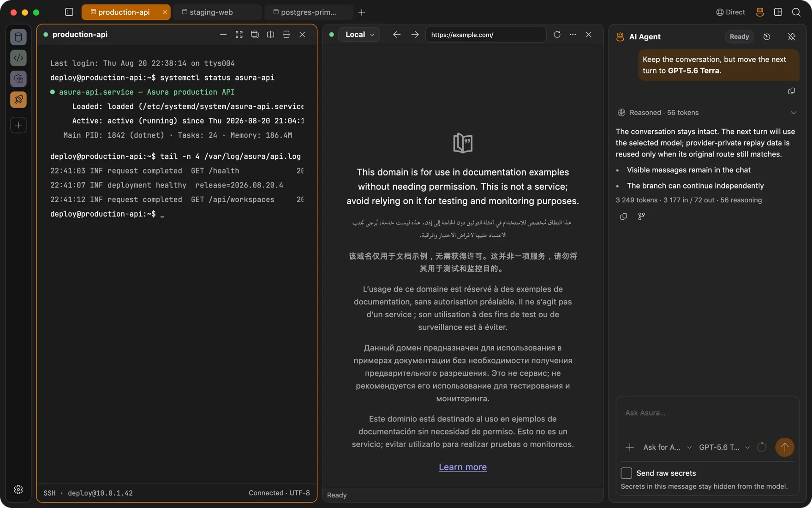The image size is (812, 508).
Task: Click the unpin icon in AI Agent header
Action: [x=792, y=36]
